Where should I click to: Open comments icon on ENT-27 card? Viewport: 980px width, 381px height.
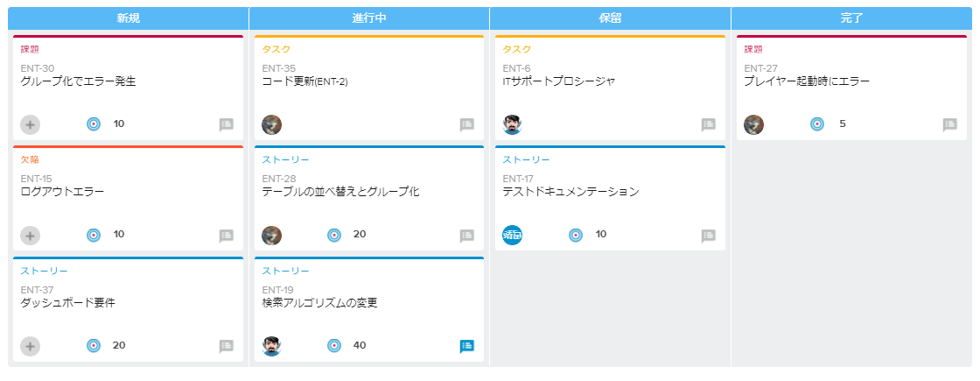tap(949, 124)
